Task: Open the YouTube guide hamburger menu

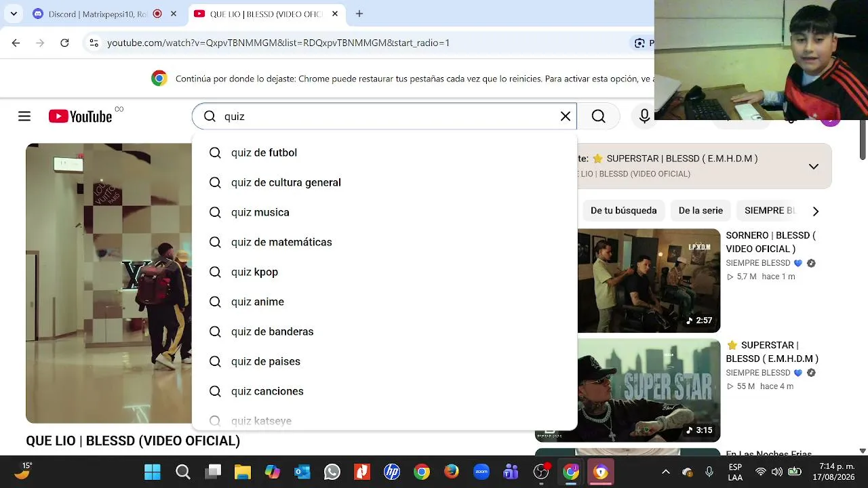Action: (24, 117)
